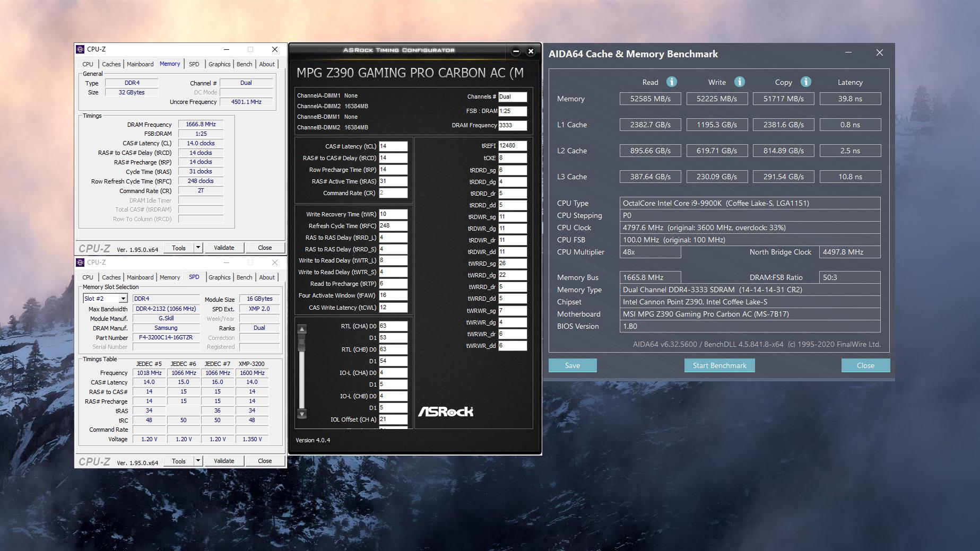Open Tools dropdown arrow in top CPU-Z window
Image resolution: width=980 pixels, height=551 pixels.
point(198,248)
